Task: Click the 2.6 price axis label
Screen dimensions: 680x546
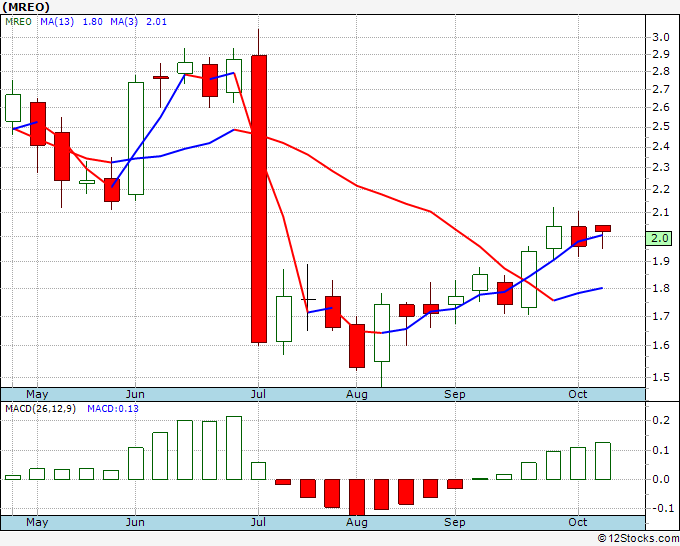Action: point(661,108)
